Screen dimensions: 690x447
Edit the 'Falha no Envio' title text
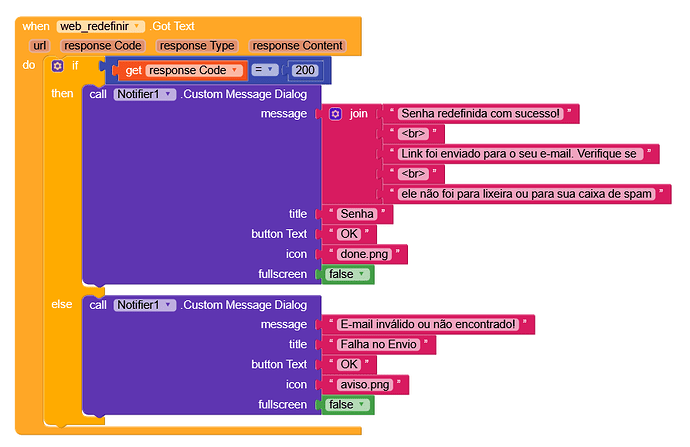[x=378, y=344]
